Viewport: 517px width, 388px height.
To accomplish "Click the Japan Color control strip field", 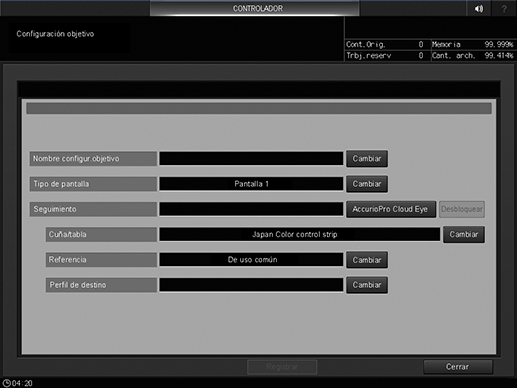I will [x=299, y=234].
